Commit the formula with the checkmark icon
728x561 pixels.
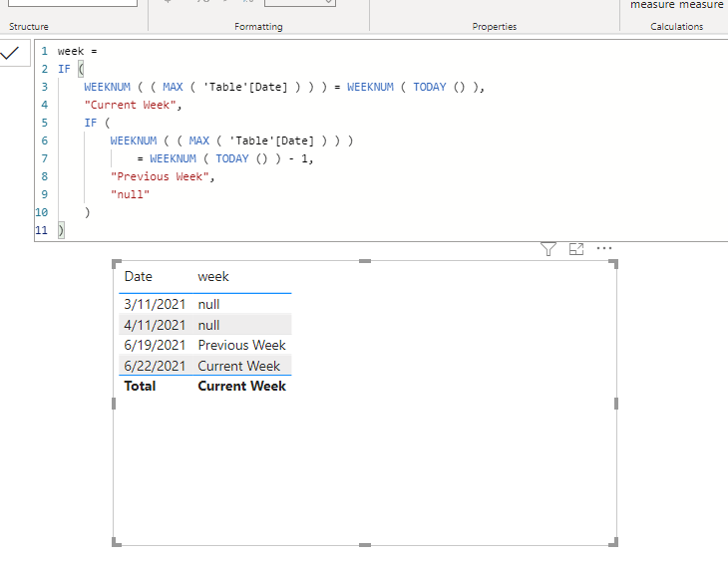pyautogui.click(x=10, y=54)
